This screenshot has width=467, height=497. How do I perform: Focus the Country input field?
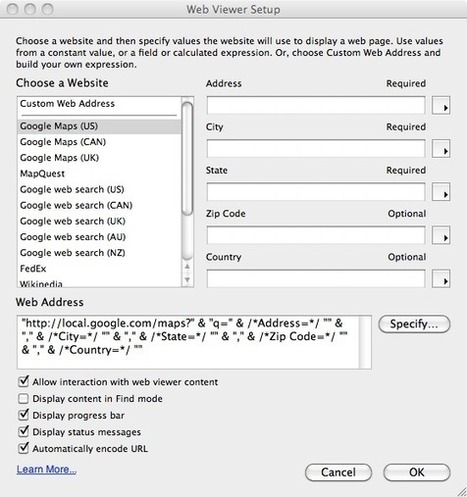(x=316, y=279)
